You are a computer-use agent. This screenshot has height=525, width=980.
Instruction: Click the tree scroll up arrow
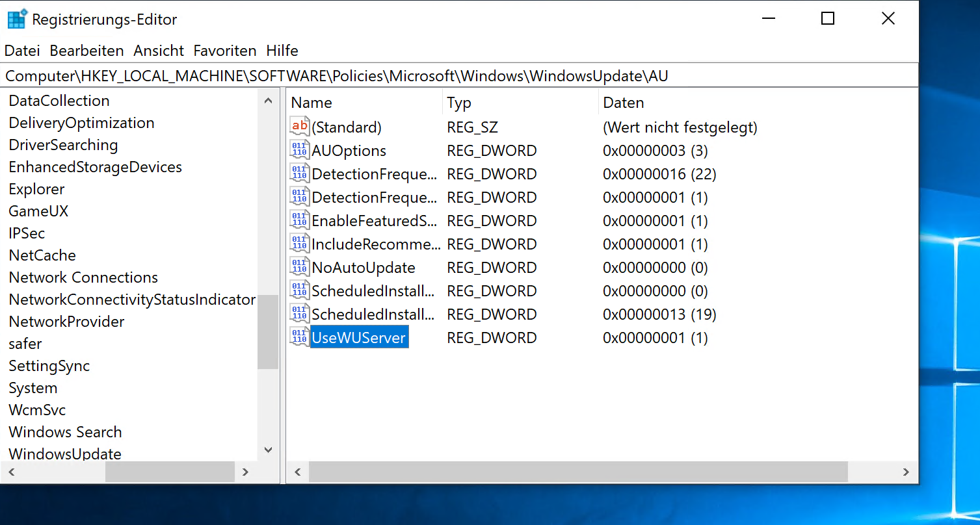click(268, 101)
